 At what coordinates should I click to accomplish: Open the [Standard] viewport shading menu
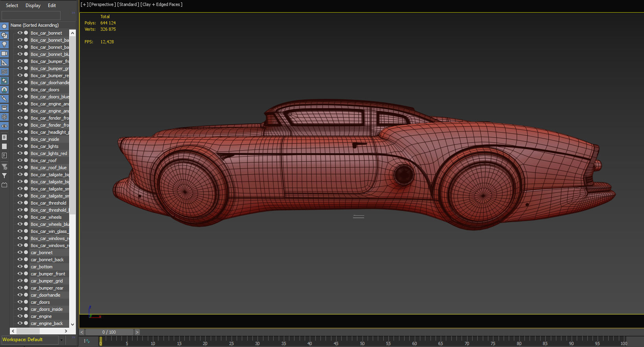(128, 5)
